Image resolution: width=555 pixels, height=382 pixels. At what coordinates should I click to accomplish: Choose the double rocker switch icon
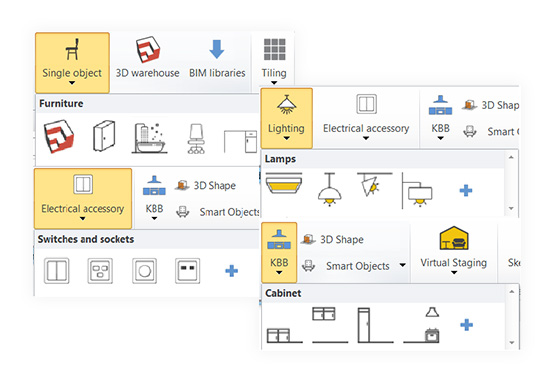57,271
